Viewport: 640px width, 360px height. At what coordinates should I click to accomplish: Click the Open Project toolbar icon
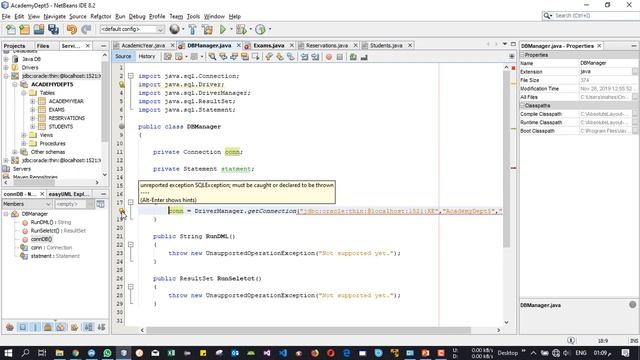tap(39, 29)
